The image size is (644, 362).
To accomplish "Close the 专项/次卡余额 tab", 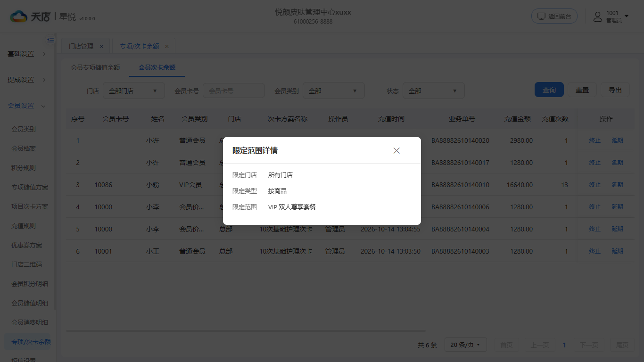I will point(167,46).
